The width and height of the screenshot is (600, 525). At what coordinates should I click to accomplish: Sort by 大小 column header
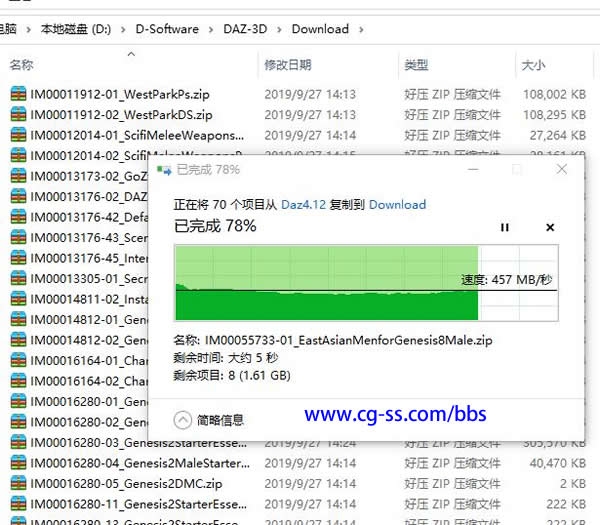click(533, 65)
